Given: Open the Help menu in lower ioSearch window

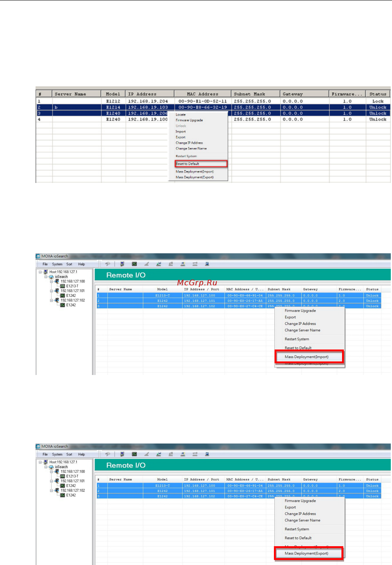Looking at the screenshot, I should [x=81, y=454].
